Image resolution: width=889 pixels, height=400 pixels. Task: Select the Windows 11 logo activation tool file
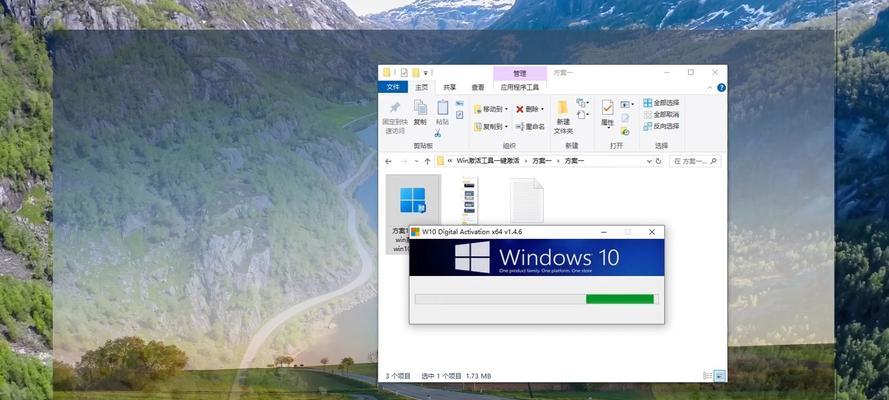click(413, 215)
